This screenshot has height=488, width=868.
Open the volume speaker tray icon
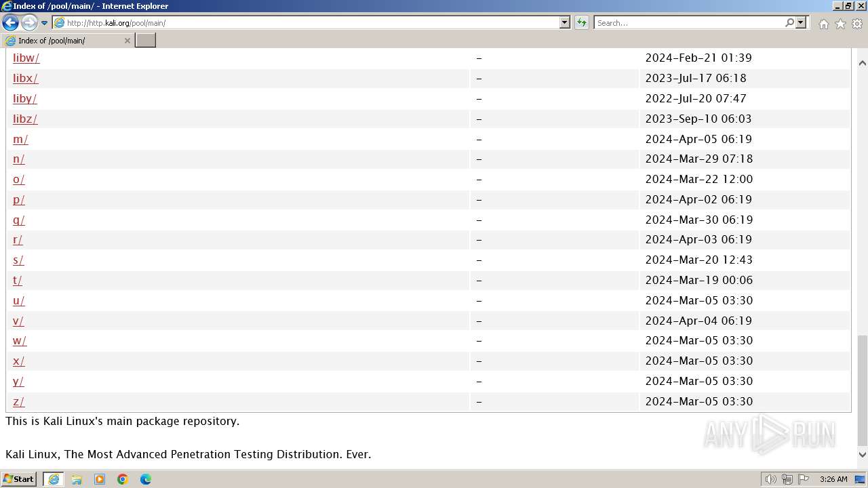pos(770,479)
